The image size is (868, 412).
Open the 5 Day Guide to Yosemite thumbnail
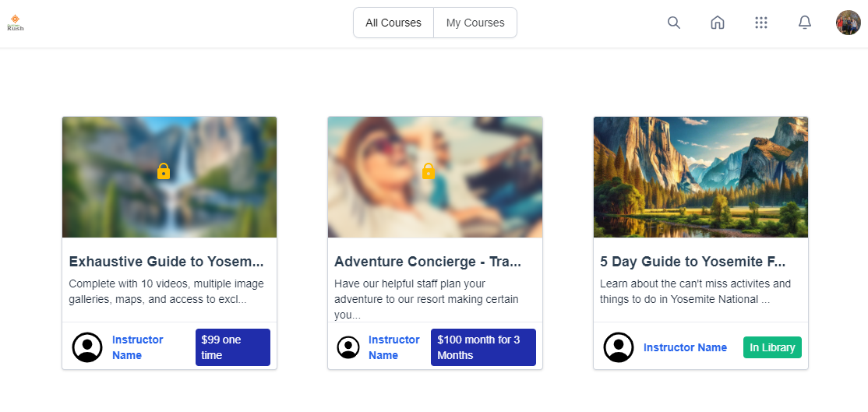(700, 177)
